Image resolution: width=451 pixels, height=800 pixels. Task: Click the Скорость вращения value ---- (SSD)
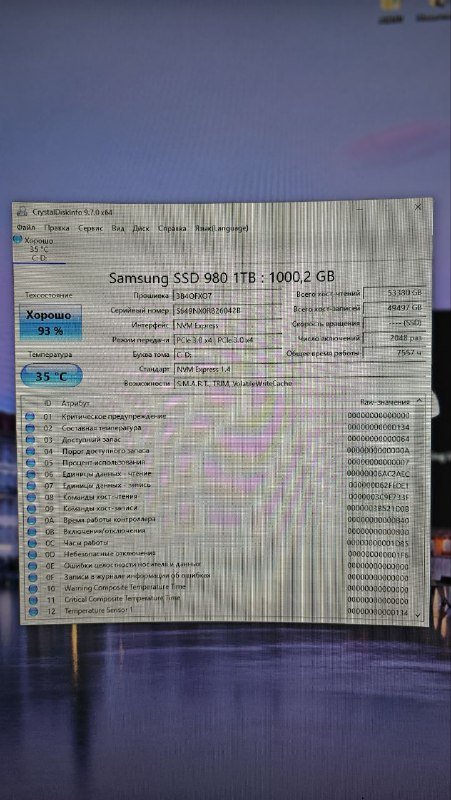(x=395, y=323)
